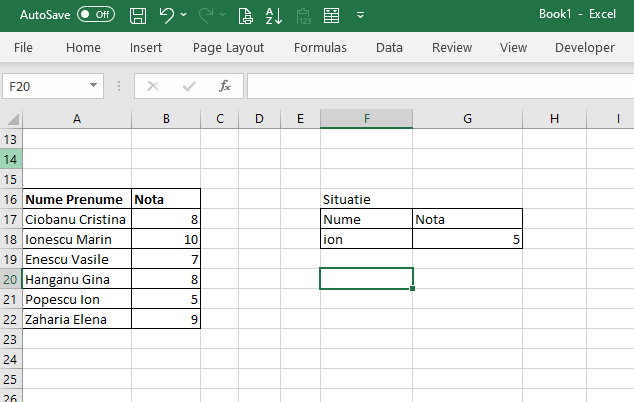Image resolution: width=634 pixels, height=402 pixels.
Task: Click the formula bar input field
Action: (x=440, y=87)
